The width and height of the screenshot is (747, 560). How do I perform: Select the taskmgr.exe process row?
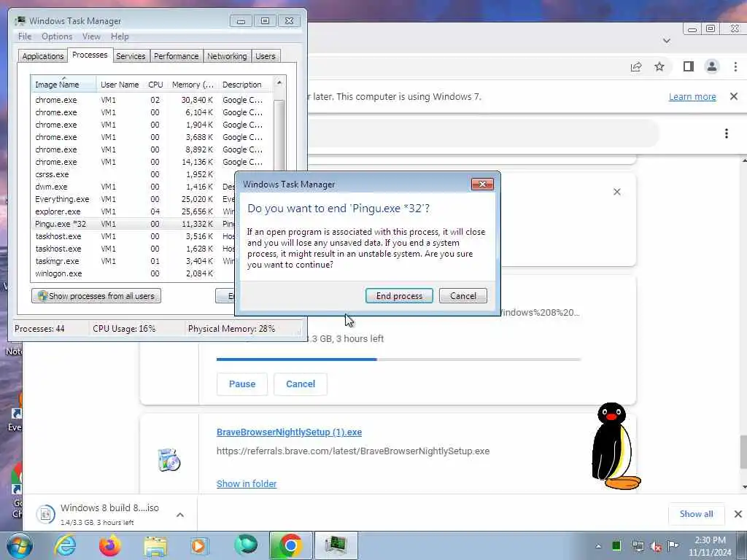point(134,261)
